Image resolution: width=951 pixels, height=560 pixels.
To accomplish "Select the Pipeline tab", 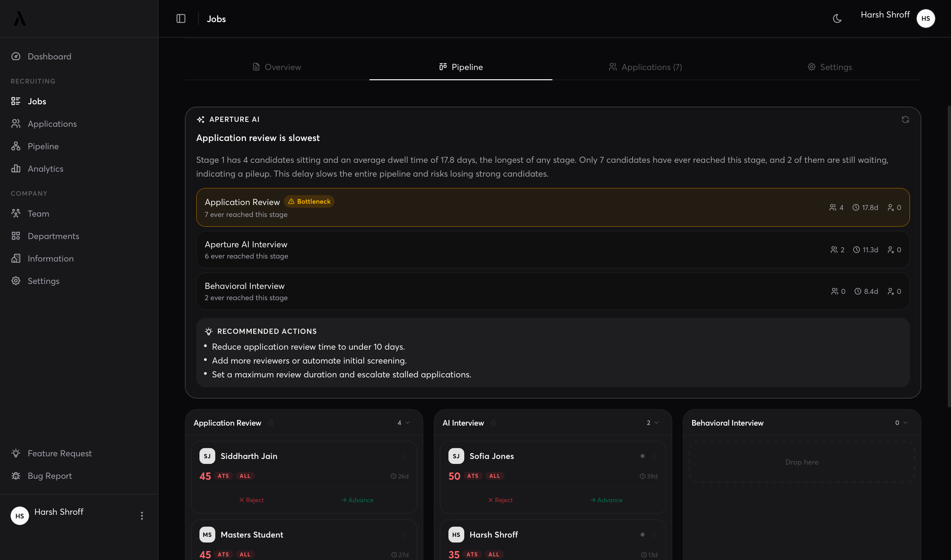I will tap(461, 67).
